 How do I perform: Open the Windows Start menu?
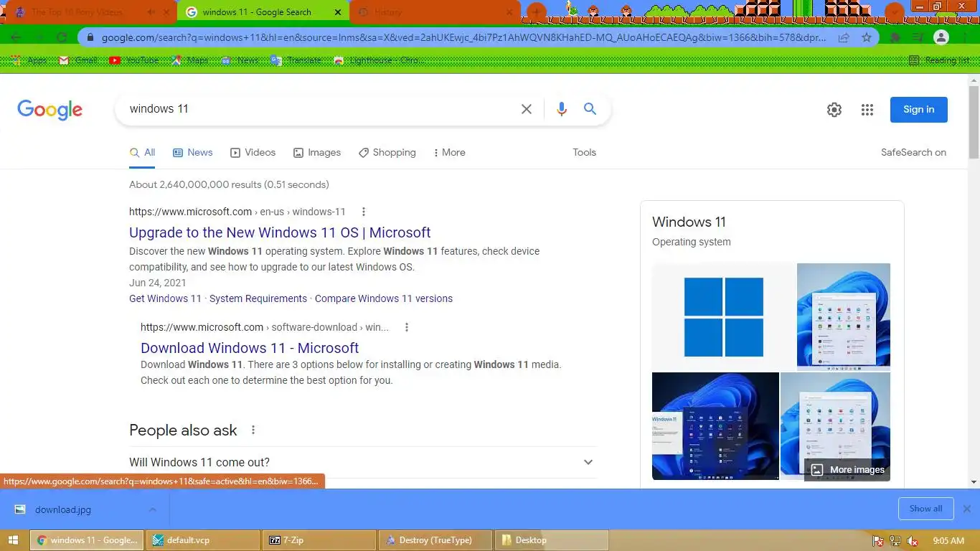pyautogui.click(x=13, y=540)
